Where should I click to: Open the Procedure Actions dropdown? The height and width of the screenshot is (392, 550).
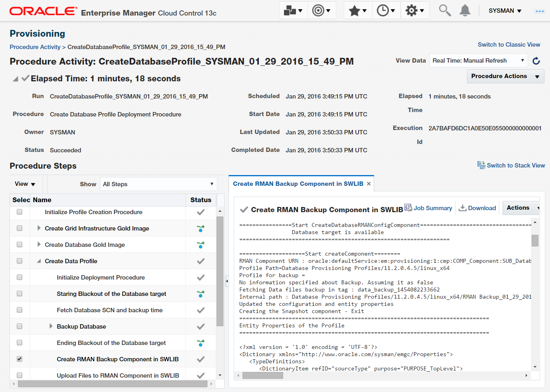pos(505,76)
